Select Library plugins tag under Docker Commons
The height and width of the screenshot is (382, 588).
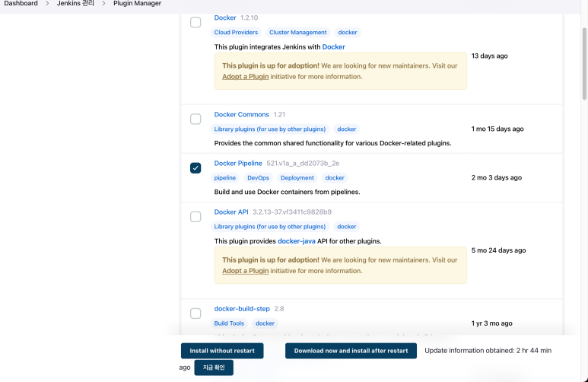(x=269, y=129)
